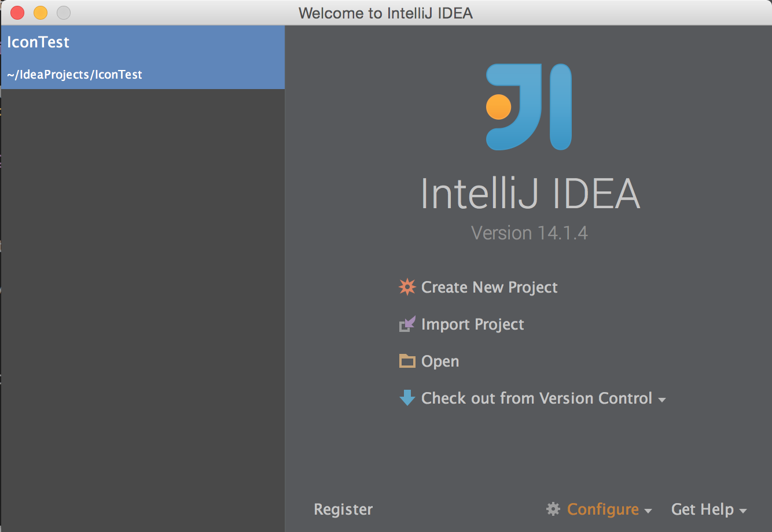Click the Version 14.1.4 text
The height and width of the screenshot is (532, 772).
click(530, 233)
